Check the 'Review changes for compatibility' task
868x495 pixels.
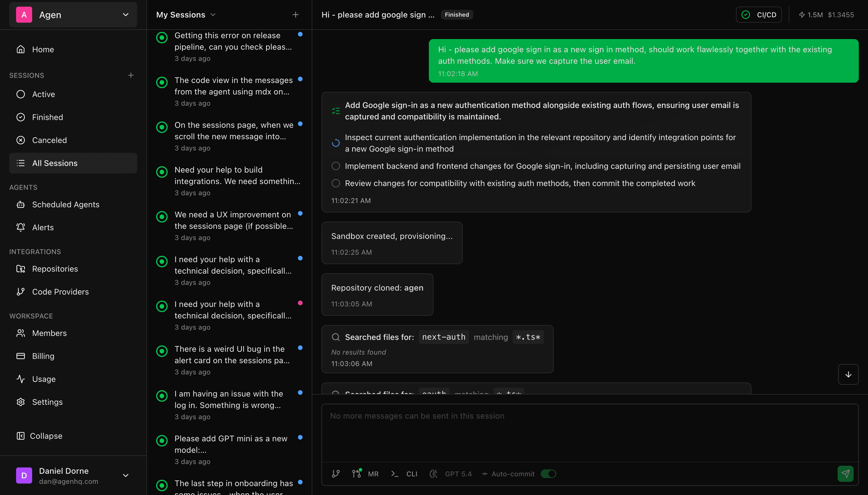pos(336,183)
